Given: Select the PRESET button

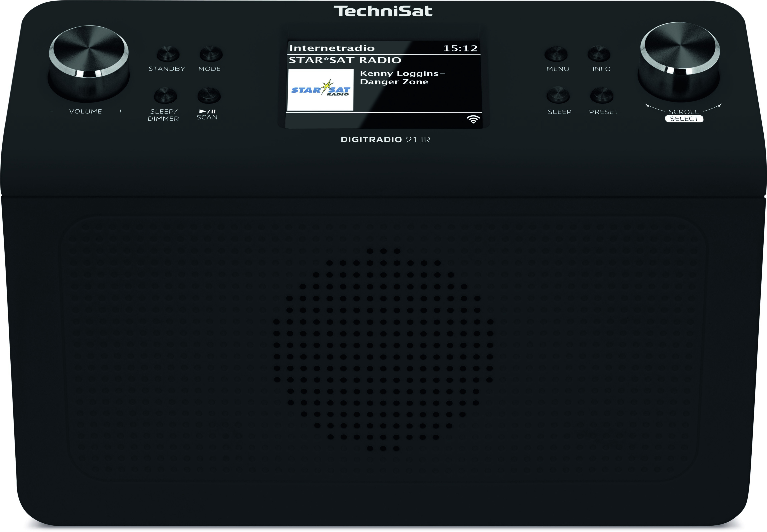Looking at the screenshot, I should point(602,95).
